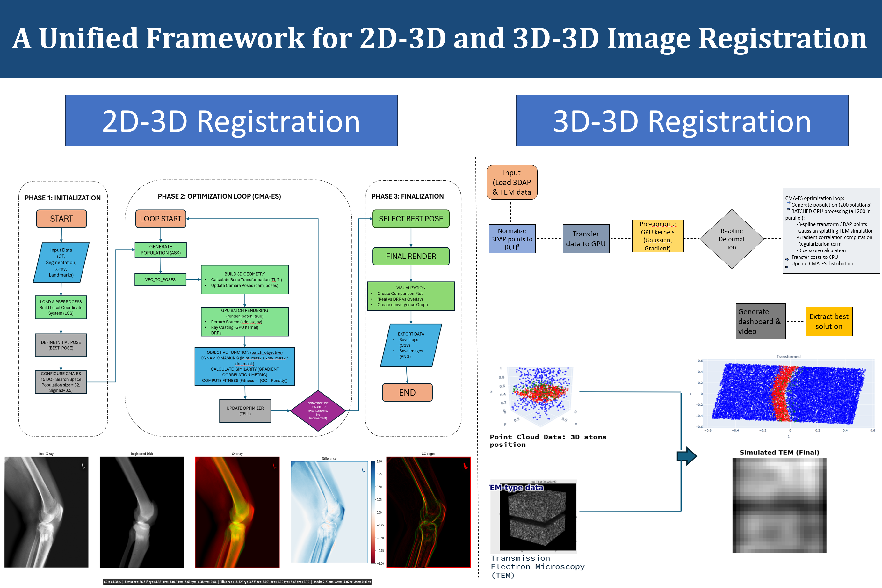Image resolution: width=882 pixels, height=588 pixels.
Task: Select the OBJECTIVE FUNCTION blue box
Action: point(244,367)
